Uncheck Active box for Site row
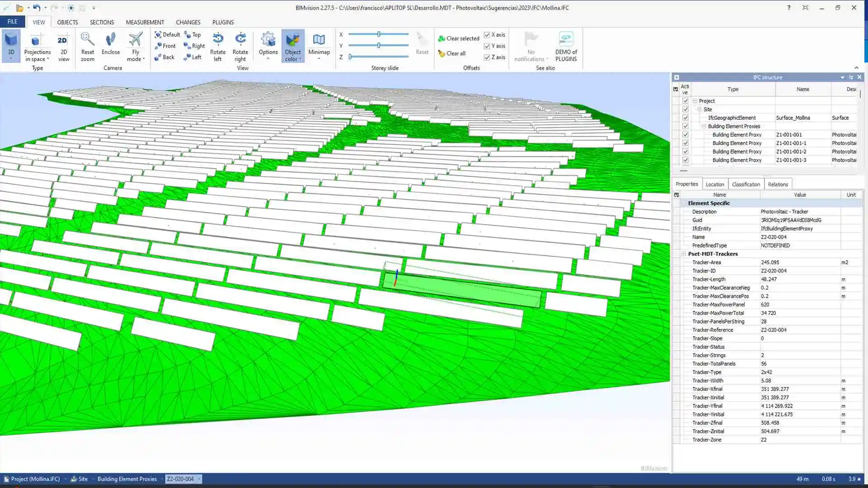 tap(685, 109)
